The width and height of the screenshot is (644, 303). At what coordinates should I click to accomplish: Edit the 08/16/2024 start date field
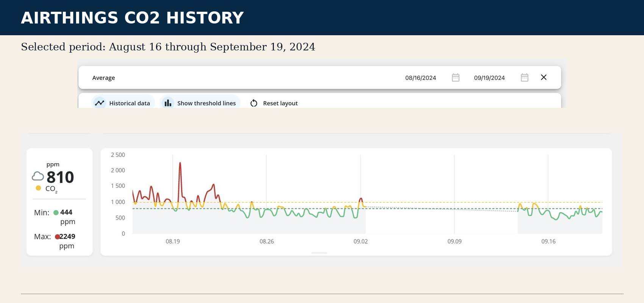[x=420, y=78]
